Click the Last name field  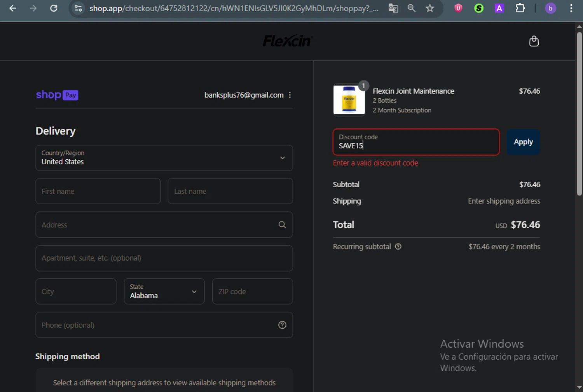pyautogui.click(x=230, y=191)
